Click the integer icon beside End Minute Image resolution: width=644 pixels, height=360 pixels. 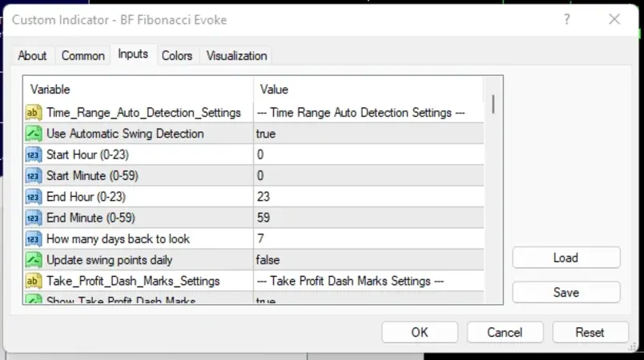click(x=34, y=218)
